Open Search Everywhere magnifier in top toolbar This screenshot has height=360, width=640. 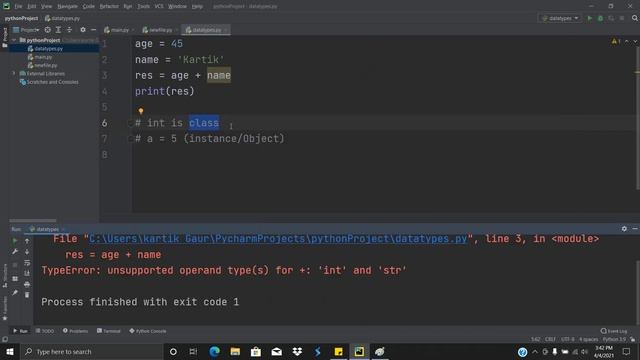pyautogui.click(x=635, y=18)
